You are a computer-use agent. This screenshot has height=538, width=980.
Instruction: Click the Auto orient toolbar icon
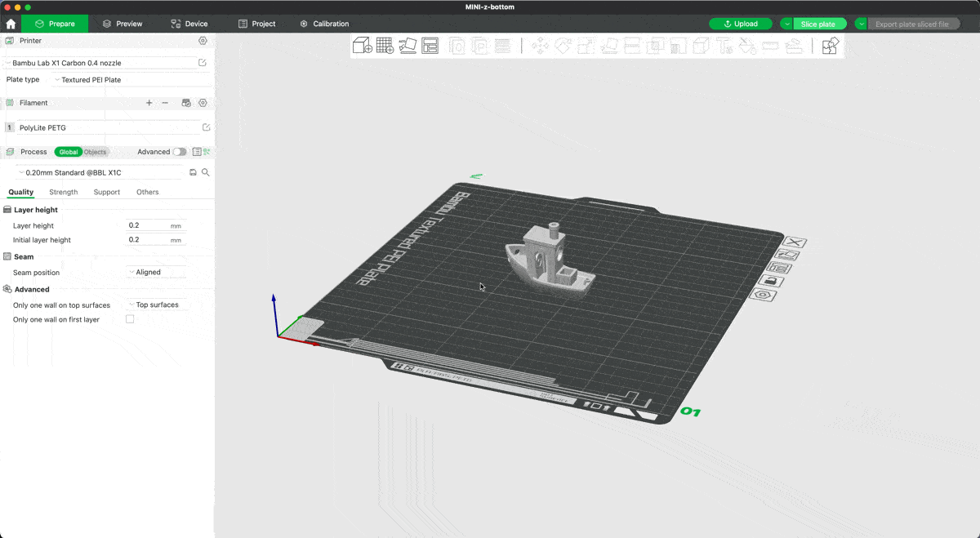[408, 46]
